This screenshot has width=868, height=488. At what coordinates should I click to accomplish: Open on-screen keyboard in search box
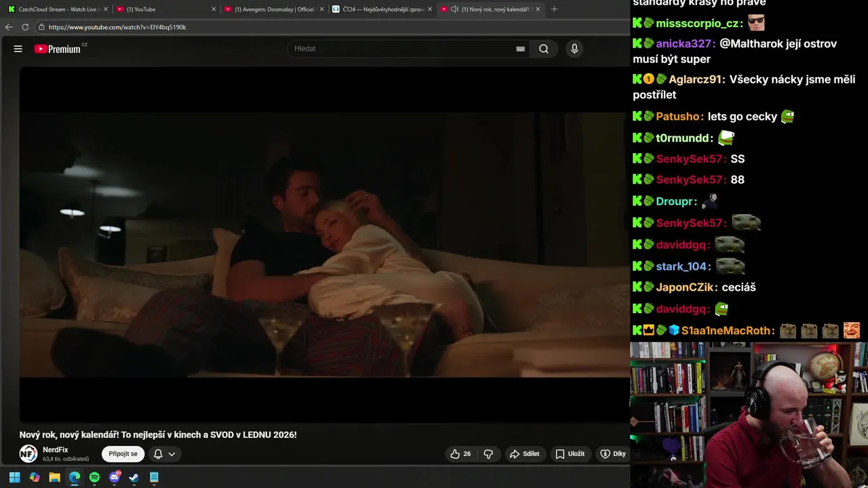tap(520, 49)
